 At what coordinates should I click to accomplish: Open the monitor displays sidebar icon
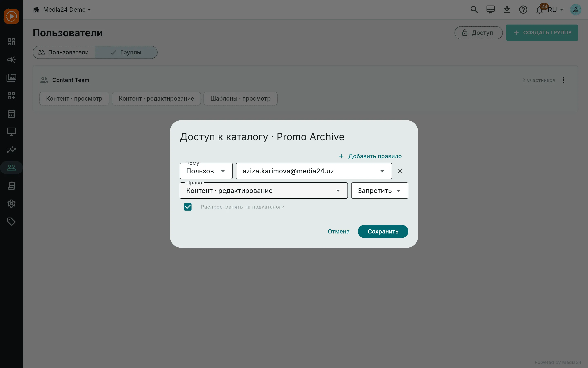[x=11, y=132]
